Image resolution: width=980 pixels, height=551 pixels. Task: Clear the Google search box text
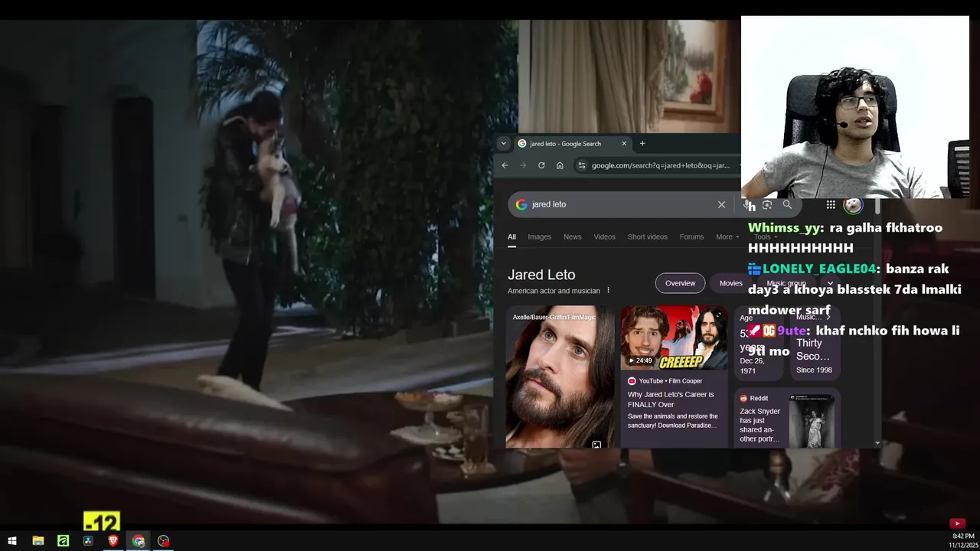(721, 204)
